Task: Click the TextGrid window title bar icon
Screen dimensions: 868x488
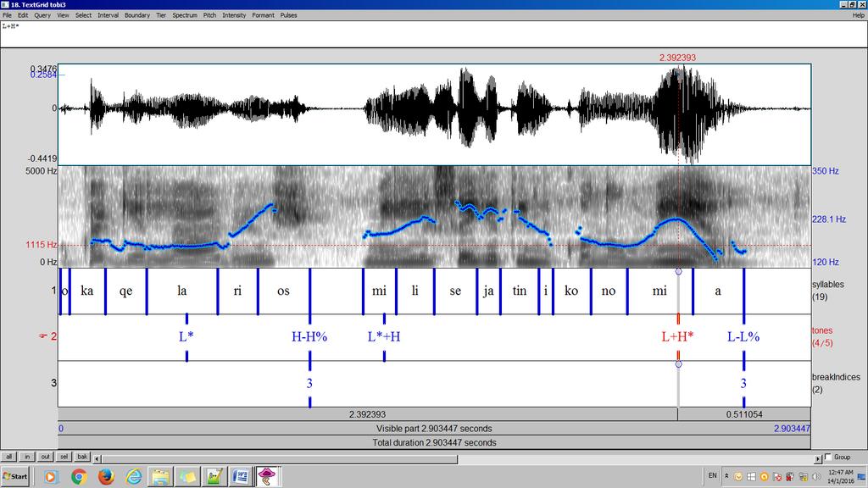Action: [x=5, y=4]
